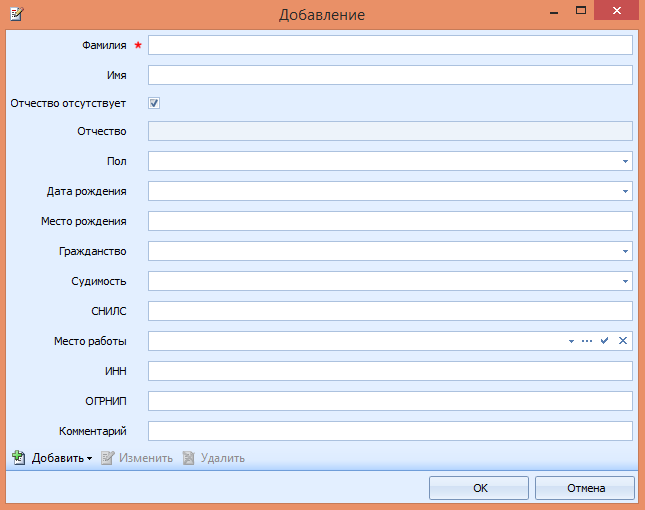Uncheck the Отчество отсутствует checkbox

tap(154, 103)
